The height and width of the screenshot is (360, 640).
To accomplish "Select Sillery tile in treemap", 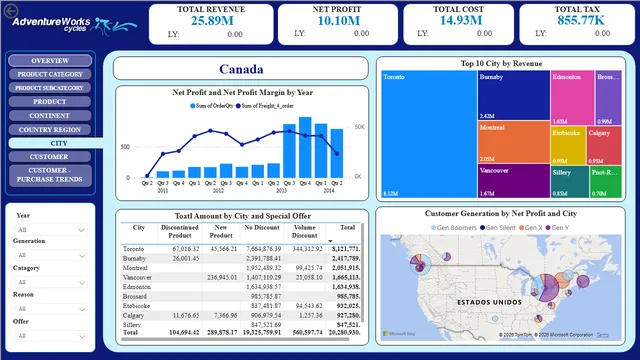I will pyautogui.click(x=570, y=182).
